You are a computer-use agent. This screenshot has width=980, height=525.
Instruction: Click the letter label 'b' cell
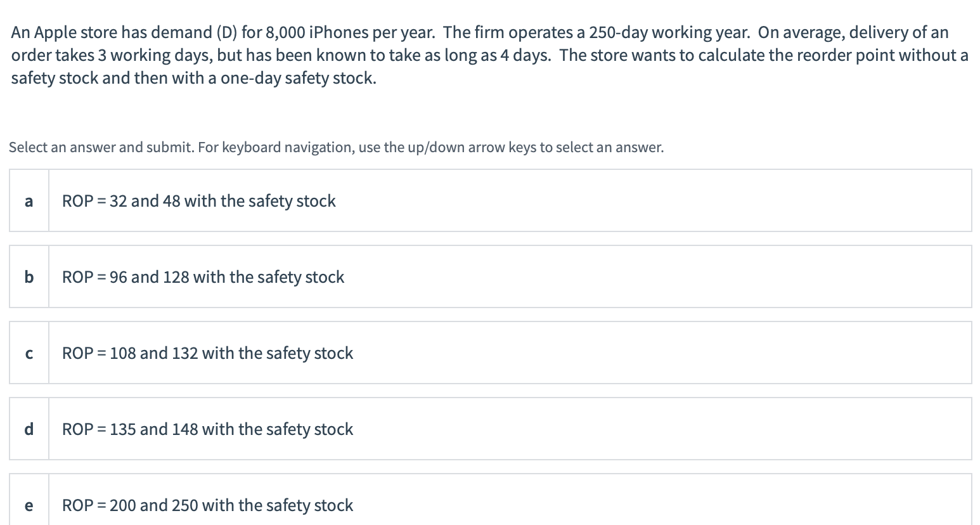click(29, 276)
